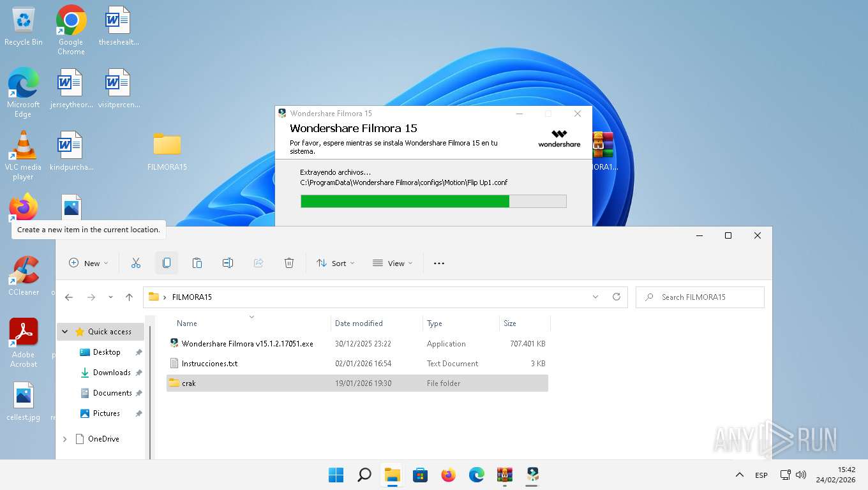Image resolution: width=868 pixels, height=490 pixels.
Task: Open the visitpercen Word document
Action: (x=118, y=89)
